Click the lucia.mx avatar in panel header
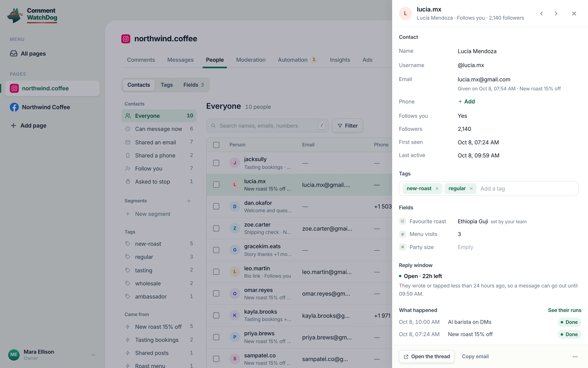 405,13
